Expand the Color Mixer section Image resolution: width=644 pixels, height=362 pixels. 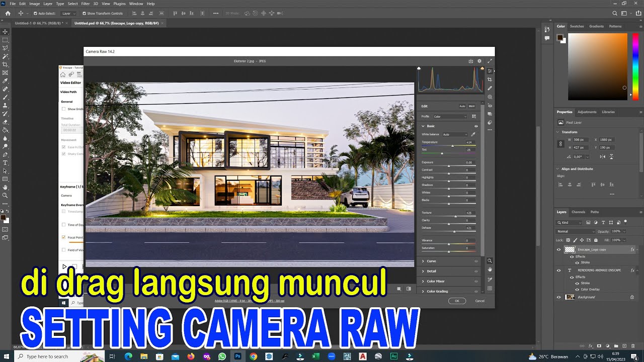click(x=423, y=281)
